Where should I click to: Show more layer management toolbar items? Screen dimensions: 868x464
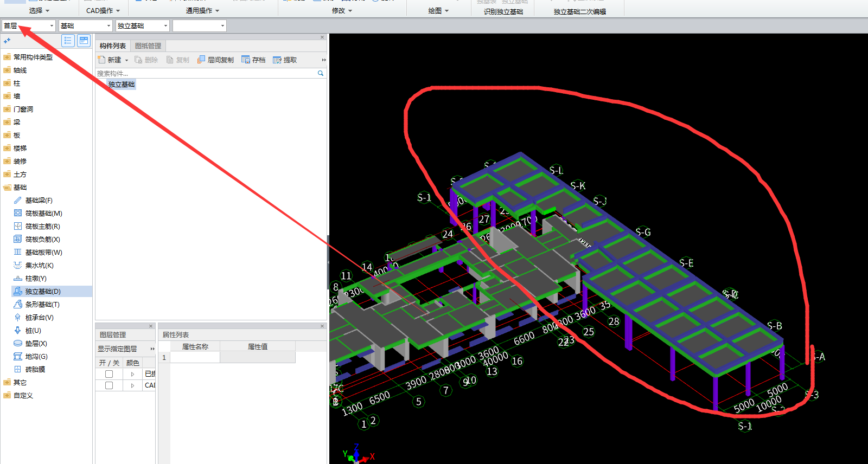click(152, 349)
